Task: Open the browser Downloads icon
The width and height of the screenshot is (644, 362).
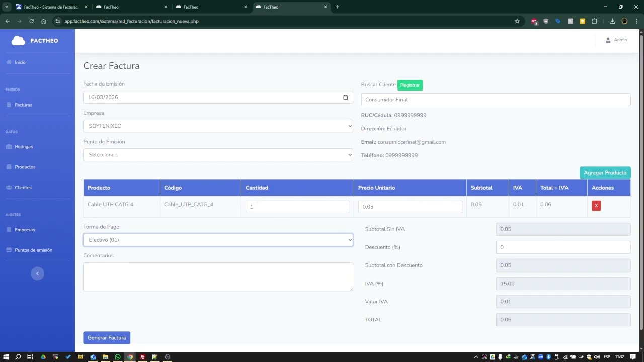Action: (612, 21)
